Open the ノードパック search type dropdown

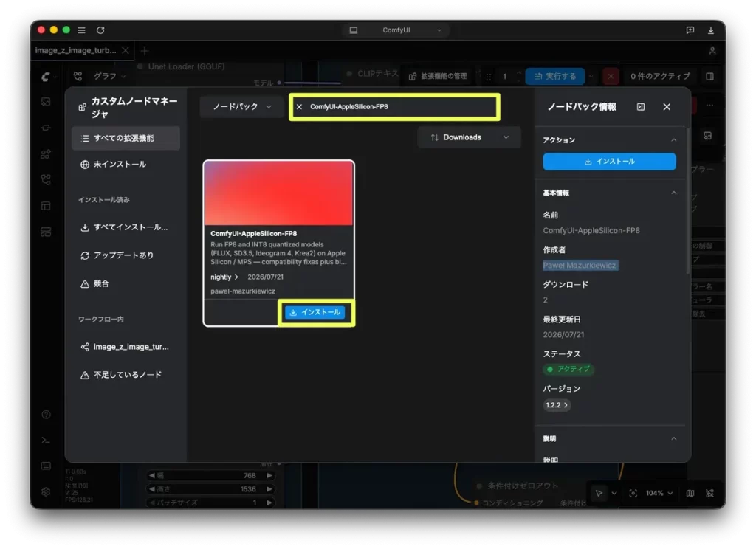(242, 106)
